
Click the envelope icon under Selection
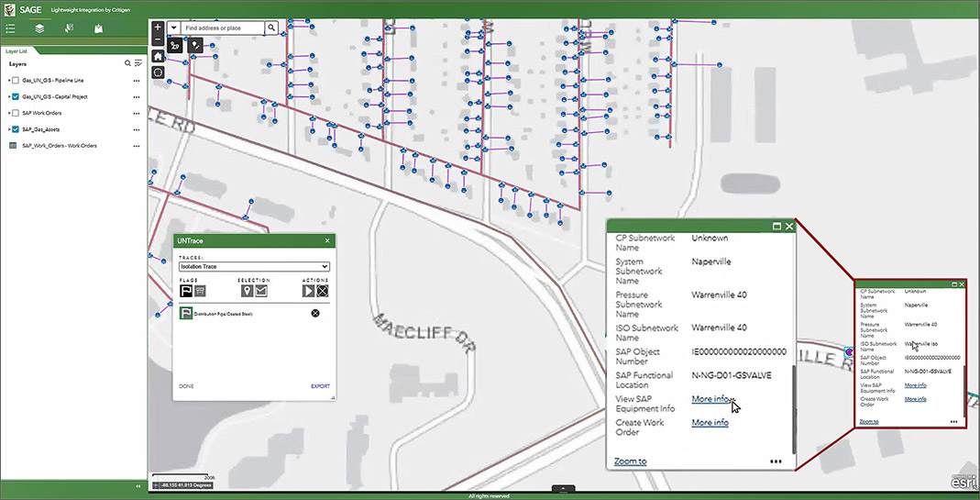point(260,291)
